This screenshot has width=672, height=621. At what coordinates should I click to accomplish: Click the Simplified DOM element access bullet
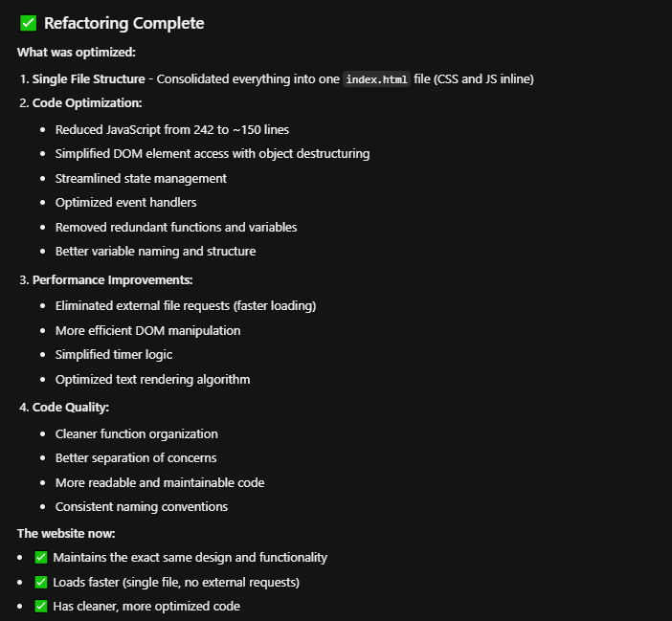click(x=212, y=153)
